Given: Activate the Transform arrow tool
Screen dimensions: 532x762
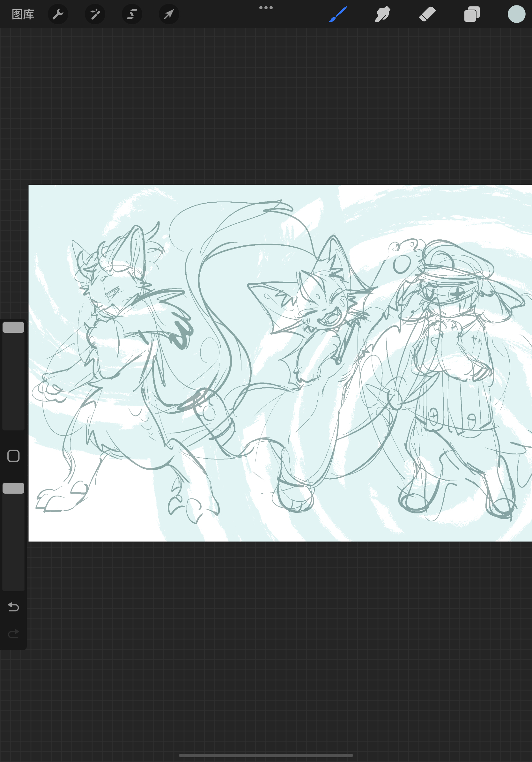Looking at the screenshot, I should (x=169, y=14).
